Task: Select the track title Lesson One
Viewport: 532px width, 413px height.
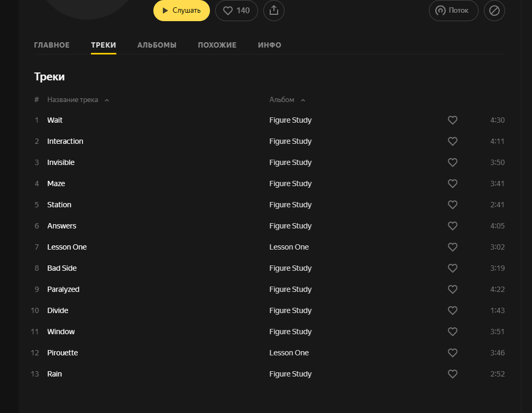Action: click(67, 247)
